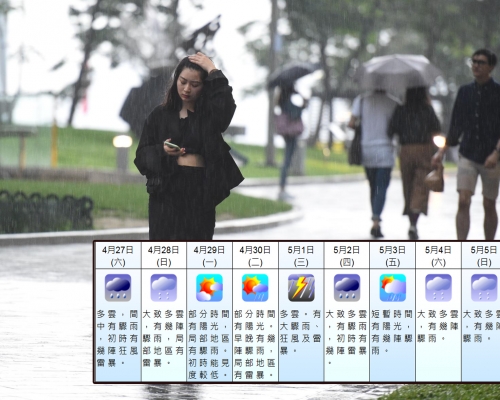Click the 5月3日 forecast text 短暫時間有陽光
The height and width of the screenshot is (400, 500).
click(x=392, y=320)
